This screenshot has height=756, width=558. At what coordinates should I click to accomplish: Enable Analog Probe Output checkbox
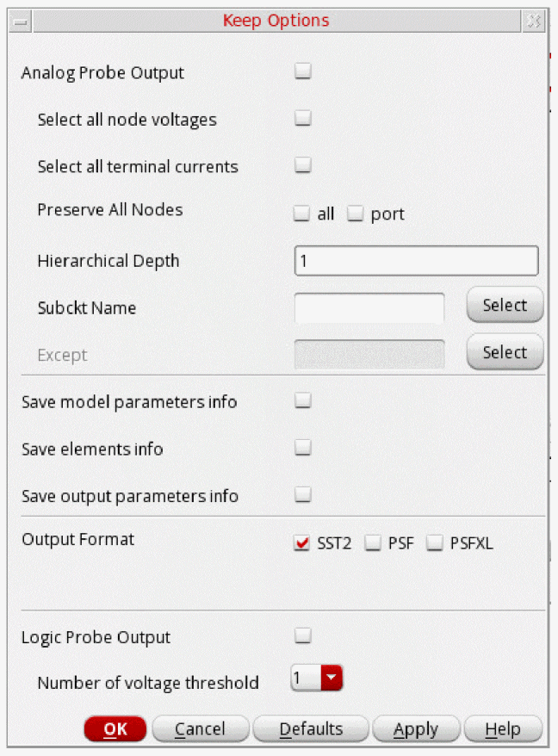click(303, 72)
